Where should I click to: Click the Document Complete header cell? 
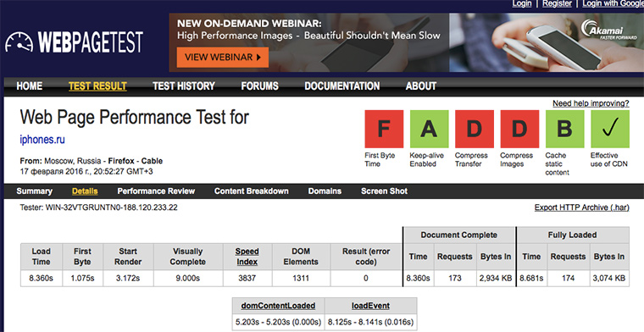pos(458,235)
